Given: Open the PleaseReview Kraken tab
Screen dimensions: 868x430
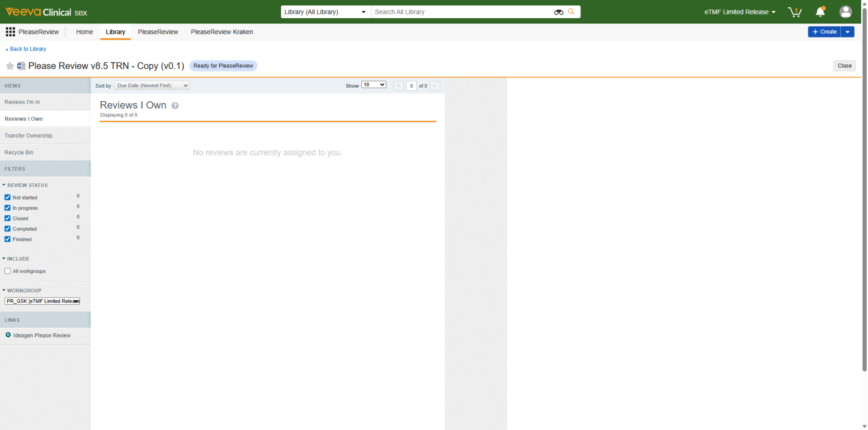Looking at the screenshot, I should pos(222,32).
